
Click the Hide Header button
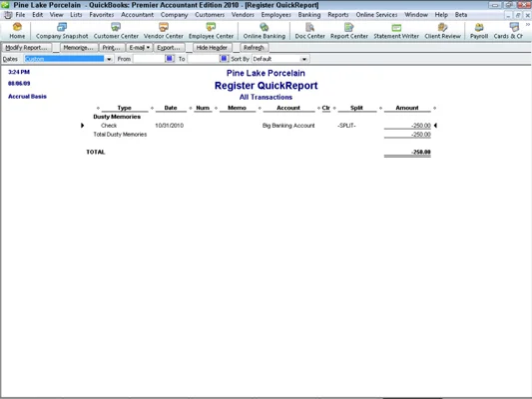[x=212, y=48]
